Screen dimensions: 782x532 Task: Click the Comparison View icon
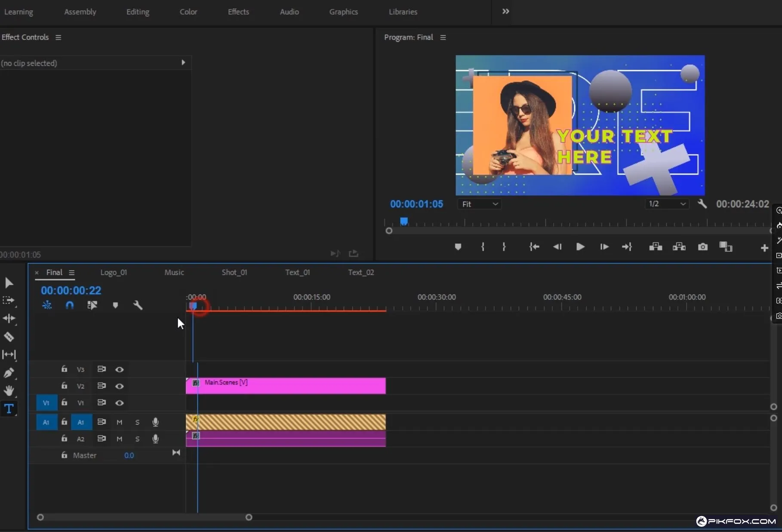(726, 247)
